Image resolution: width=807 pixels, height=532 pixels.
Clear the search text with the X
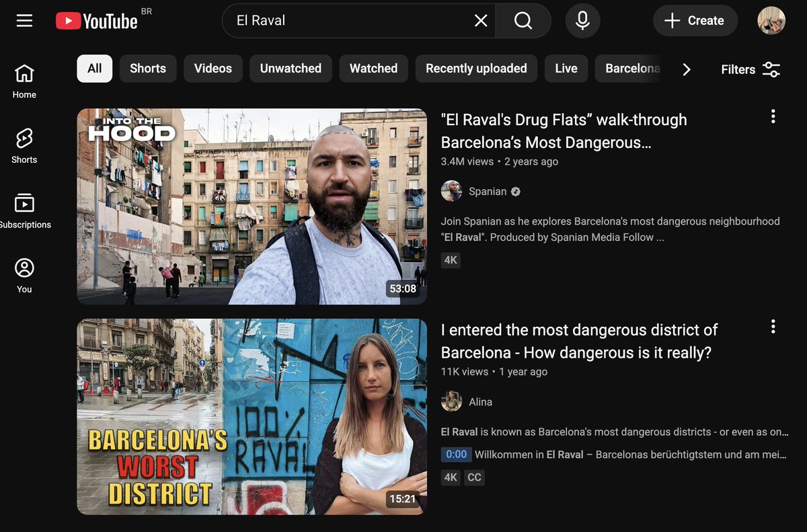click(x=481, y=21)
